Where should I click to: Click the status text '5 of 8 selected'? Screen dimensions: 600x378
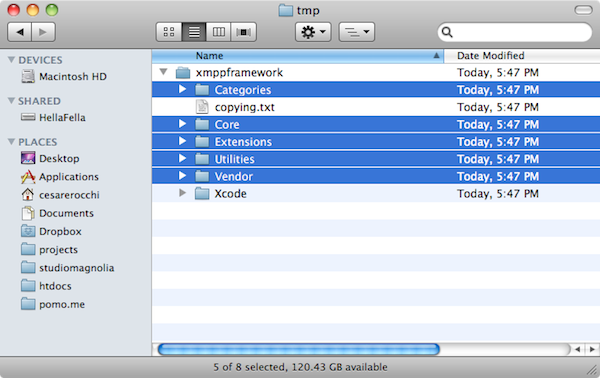click(250, 367)
